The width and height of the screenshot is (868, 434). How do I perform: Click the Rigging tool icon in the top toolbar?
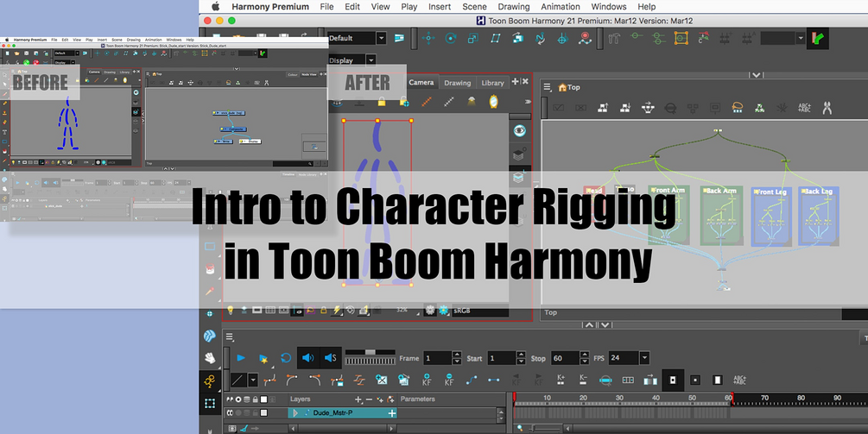pyautogui.click(x=614, y=38)
